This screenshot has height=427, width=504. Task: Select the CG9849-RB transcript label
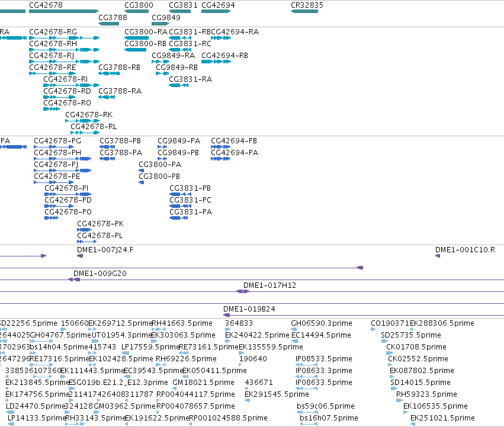[x=177, y=68]
